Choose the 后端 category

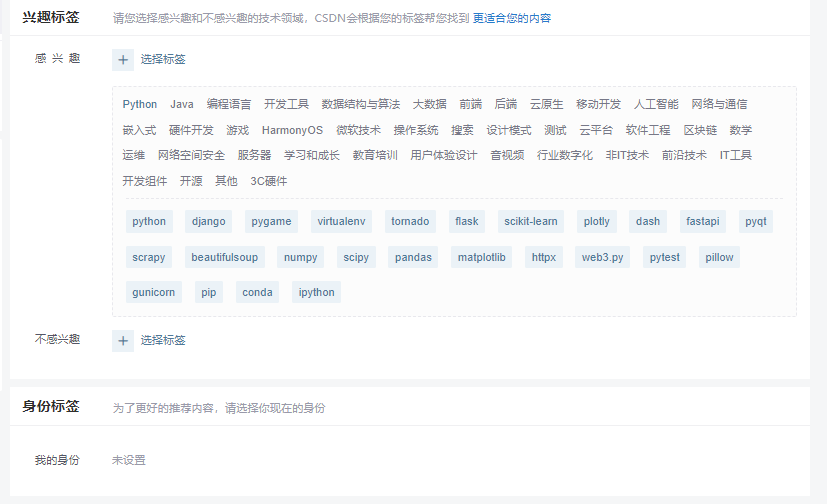pyautogui.click(x=506, y=104)
